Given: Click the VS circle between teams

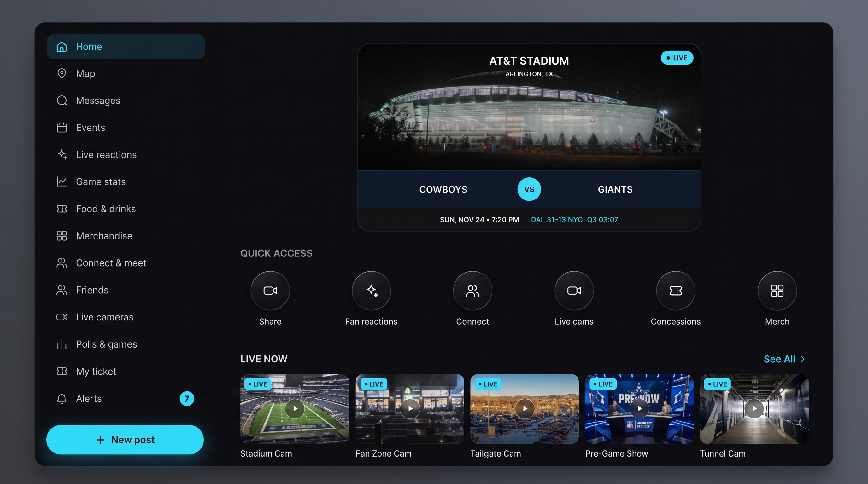Looking at the screenshot, I should click(529, 189).
